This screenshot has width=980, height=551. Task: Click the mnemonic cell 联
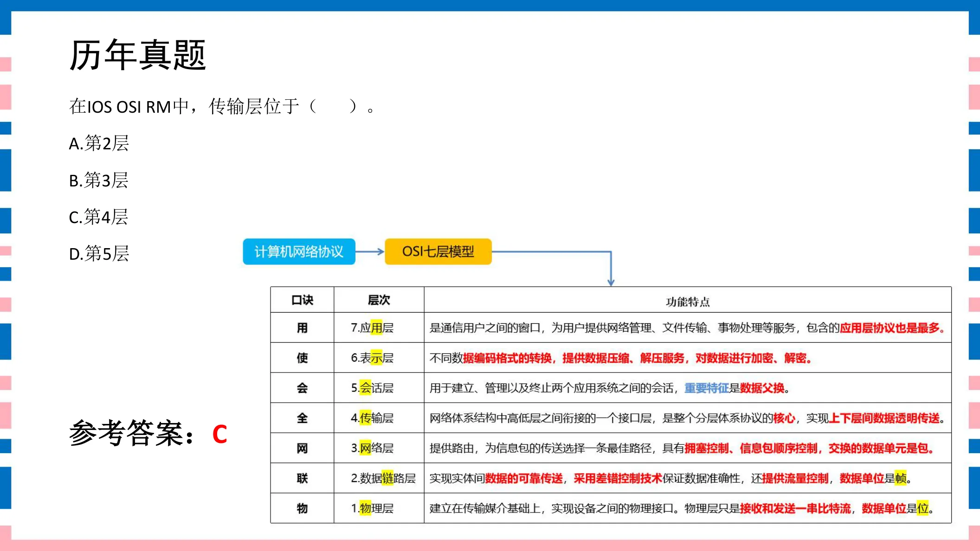(302, 478)
